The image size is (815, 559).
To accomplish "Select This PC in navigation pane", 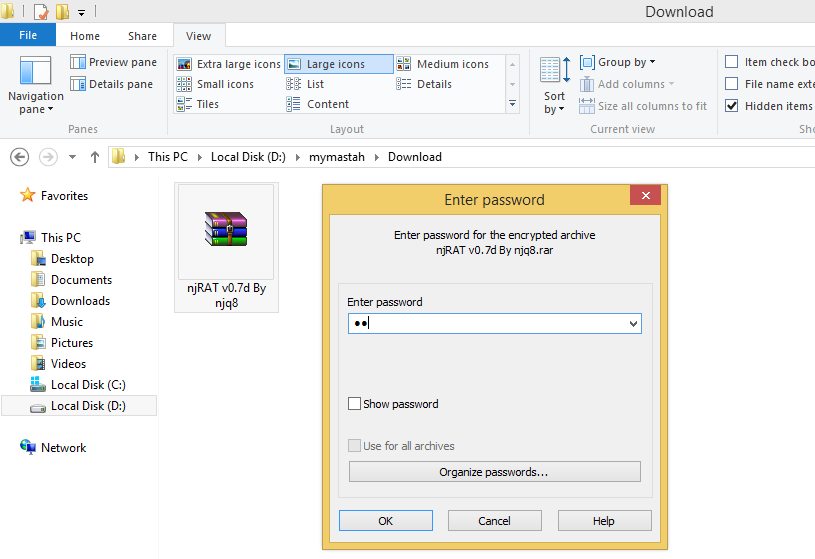I will pyautogui.click(x=50, y=238).
